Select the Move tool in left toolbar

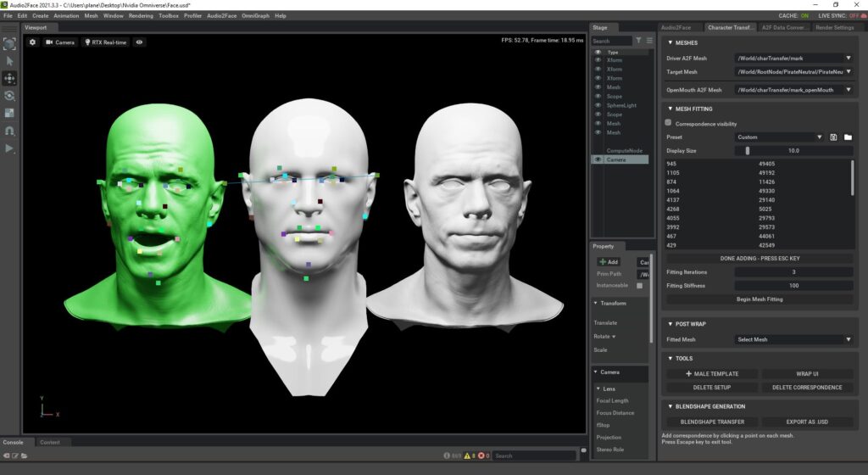click(x=10, y=78)
